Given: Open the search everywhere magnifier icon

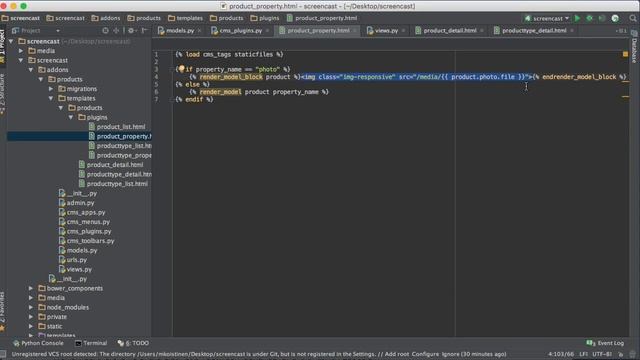Looking at the screenshot, I should [633, 18].
